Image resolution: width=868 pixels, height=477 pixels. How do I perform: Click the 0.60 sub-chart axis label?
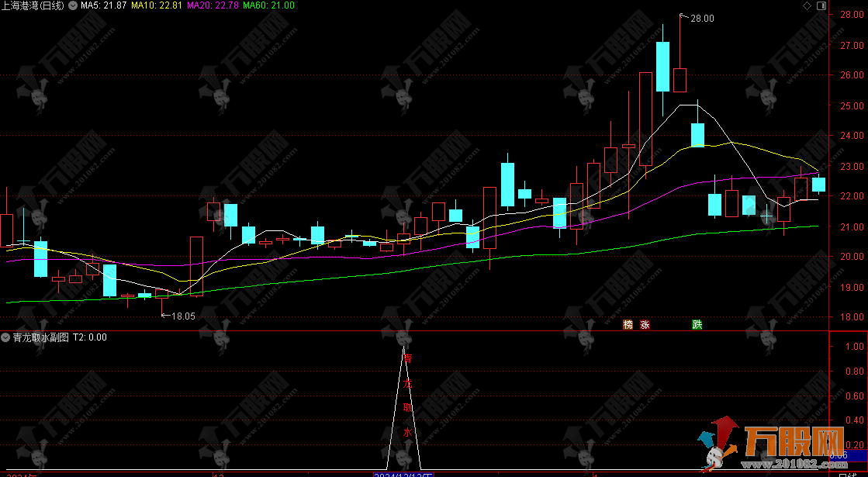point(855,396)
